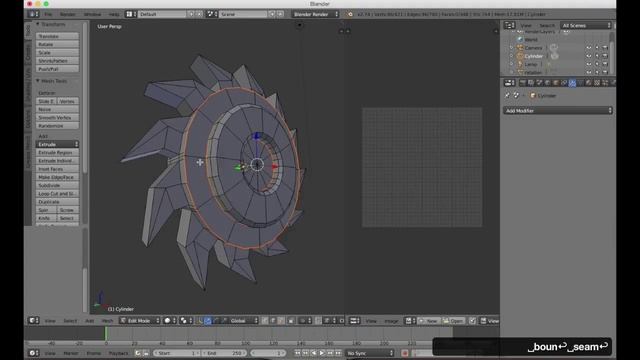The width and height of the screenshot is (640, 360).
Task: Open the File menu in top bar
Action: [x=48, y=14]
